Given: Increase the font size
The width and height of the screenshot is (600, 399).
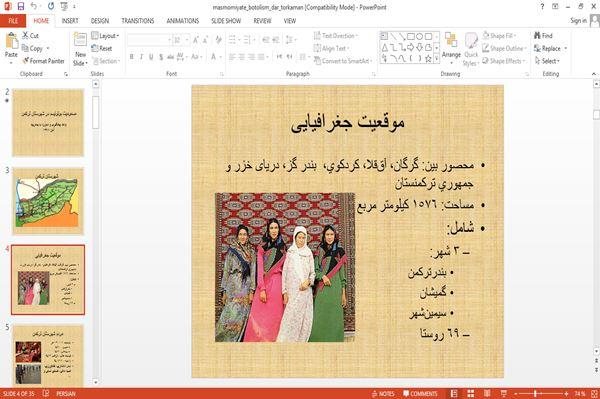Looking at the screenshot, I should [196, 40].
